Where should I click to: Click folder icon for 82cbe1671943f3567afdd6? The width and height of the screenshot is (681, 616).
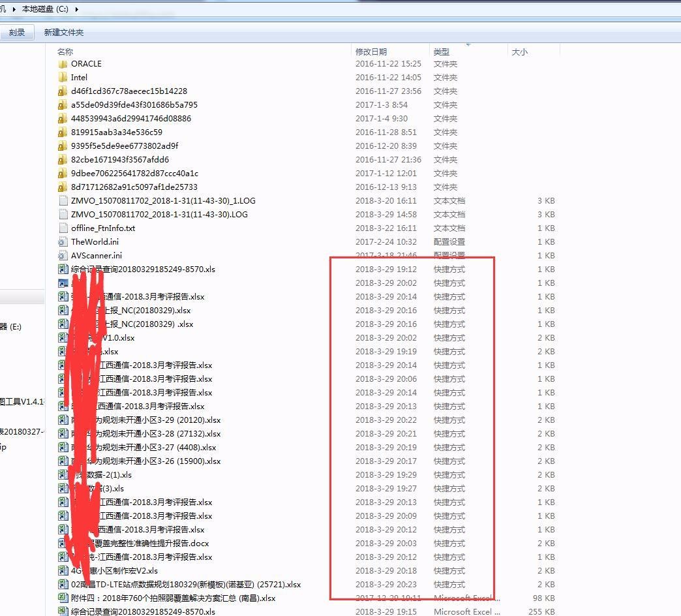click(63, 159)
